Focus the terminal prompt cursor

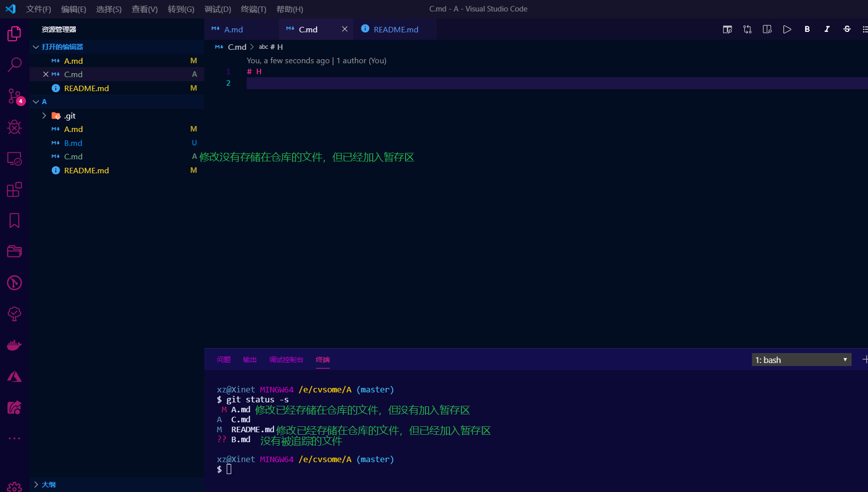pos(229,469)
